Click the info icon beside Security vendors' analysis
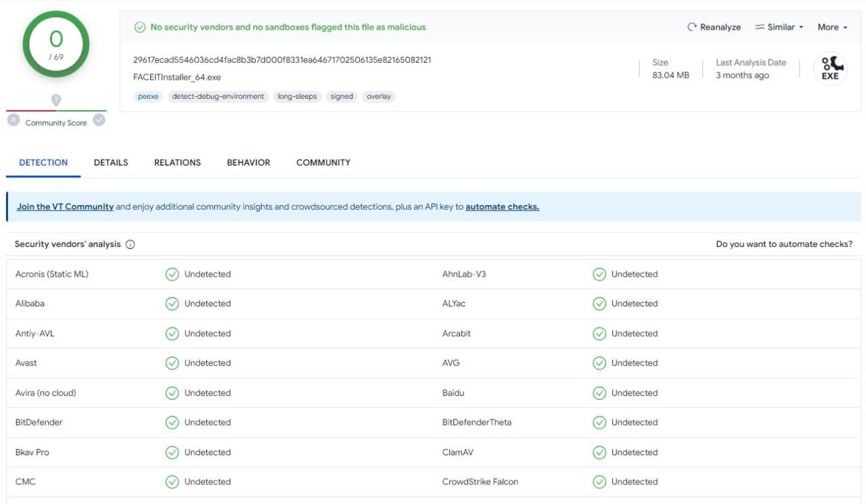 pos(131,244)
